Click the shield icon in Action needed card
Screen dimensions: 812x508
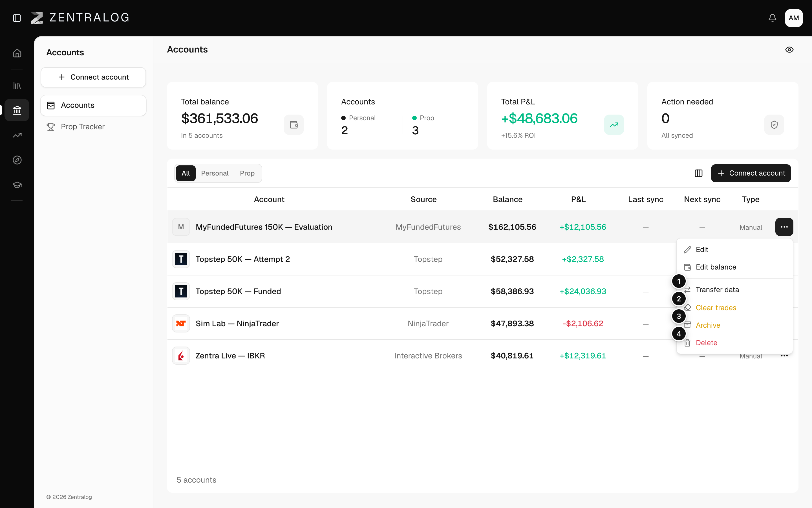click(774, 125)
